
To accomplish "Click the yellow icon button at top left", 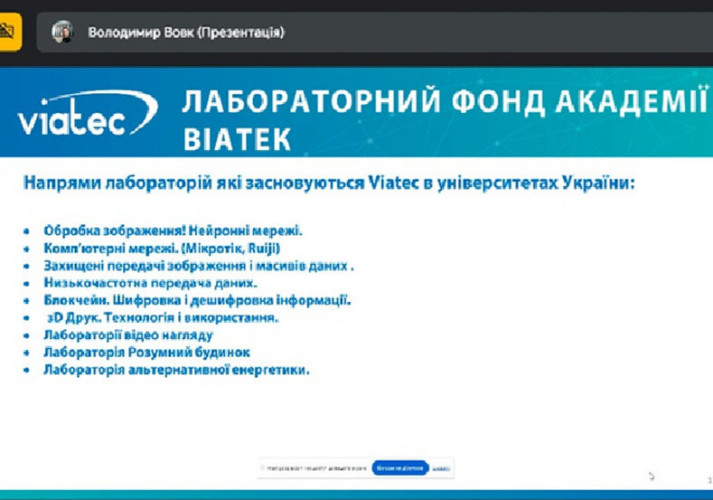I will click(x=9, y=32).
